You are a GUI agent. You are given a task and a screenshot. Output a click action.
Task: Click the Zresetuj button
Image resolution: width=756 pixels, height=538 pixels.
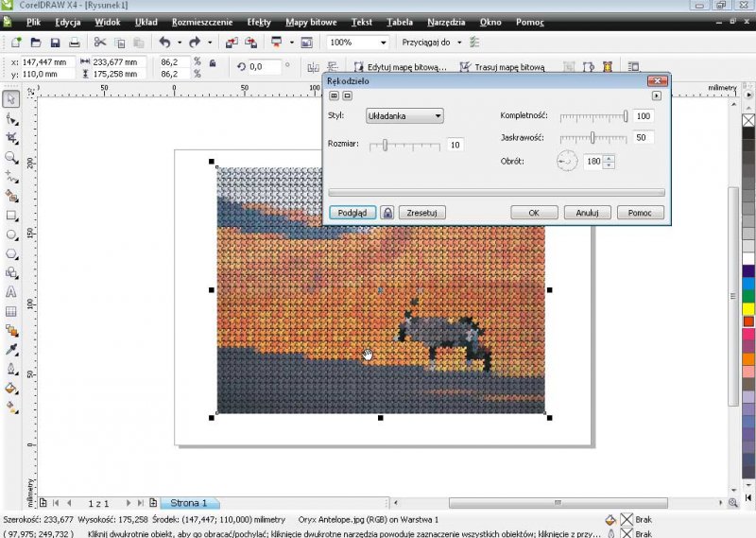421,213
